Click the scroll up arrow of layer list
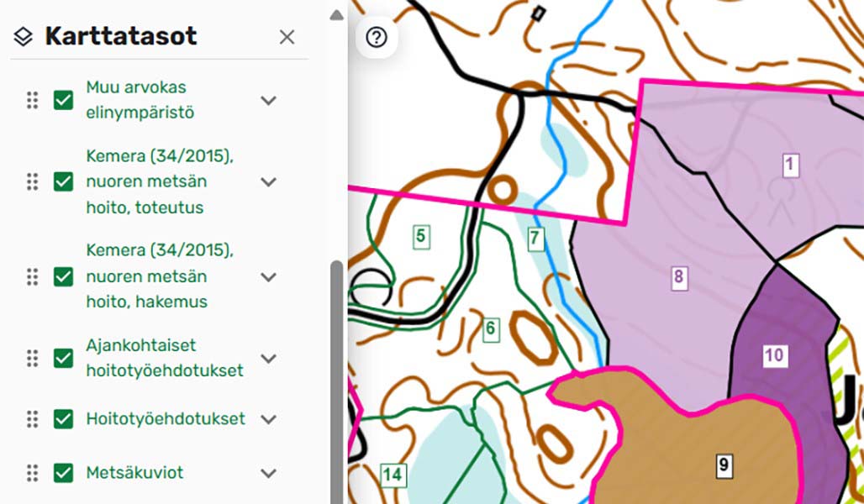 [336, 15]
